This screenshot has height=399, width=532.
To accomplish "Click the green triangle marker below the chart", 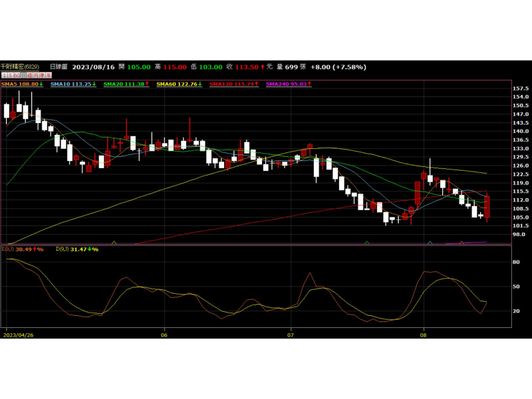I will pyautogui.click(x=366, y=243).
